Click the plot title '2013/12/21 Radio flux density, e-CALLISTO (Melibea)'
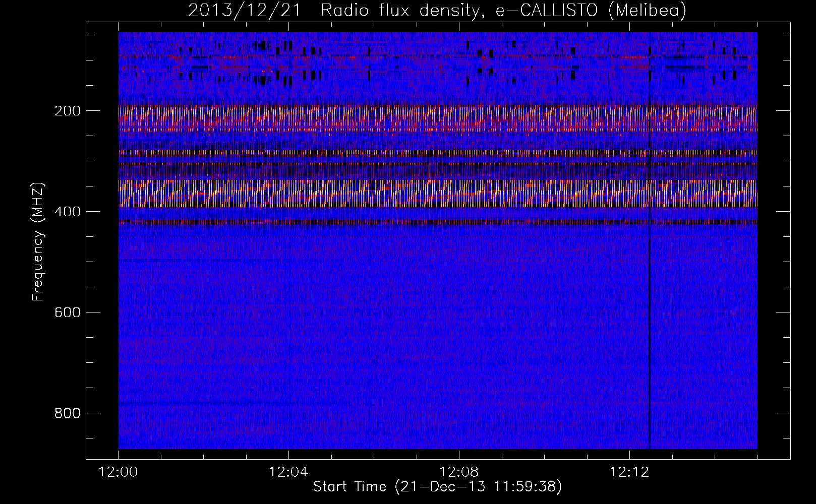Viewport: 816px width, 504px height. coord(437,10)
